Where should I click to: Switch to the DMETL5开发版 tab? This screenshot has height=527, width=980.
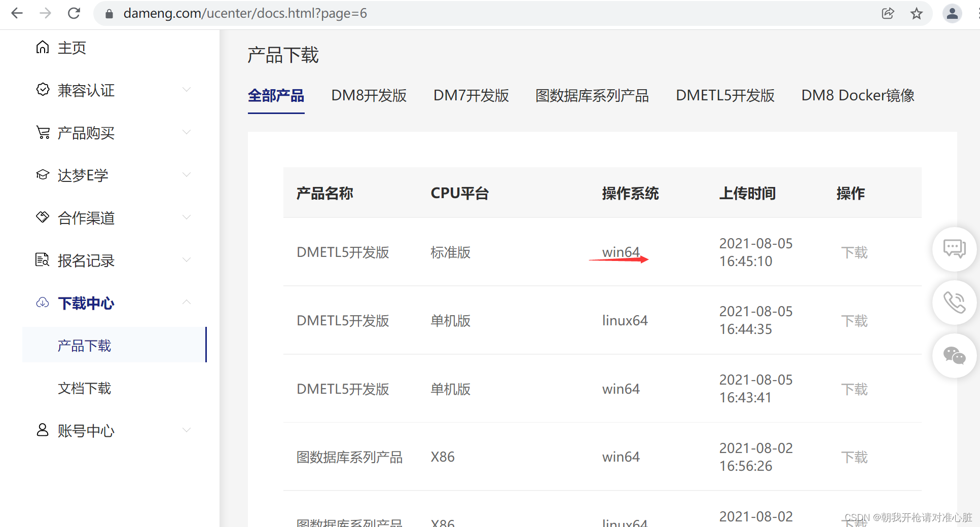[x=725, y=96]
